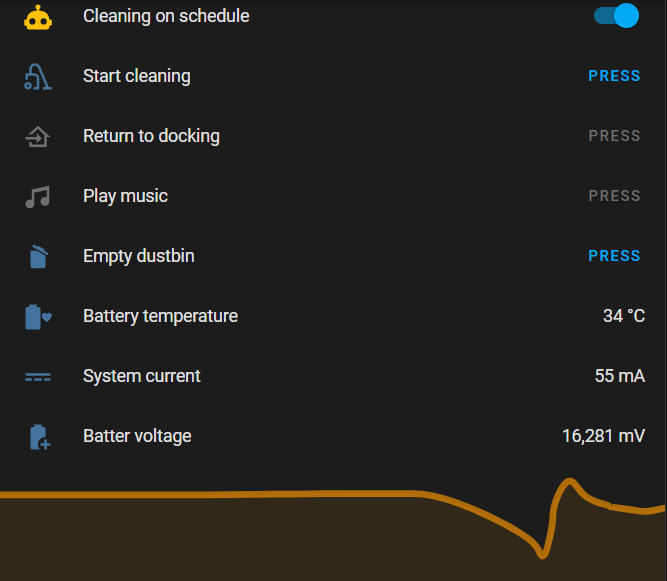Viewport: 667px width, 581px height.
Task: Open the Batter voltage entity row
Action: coord(334,436)
